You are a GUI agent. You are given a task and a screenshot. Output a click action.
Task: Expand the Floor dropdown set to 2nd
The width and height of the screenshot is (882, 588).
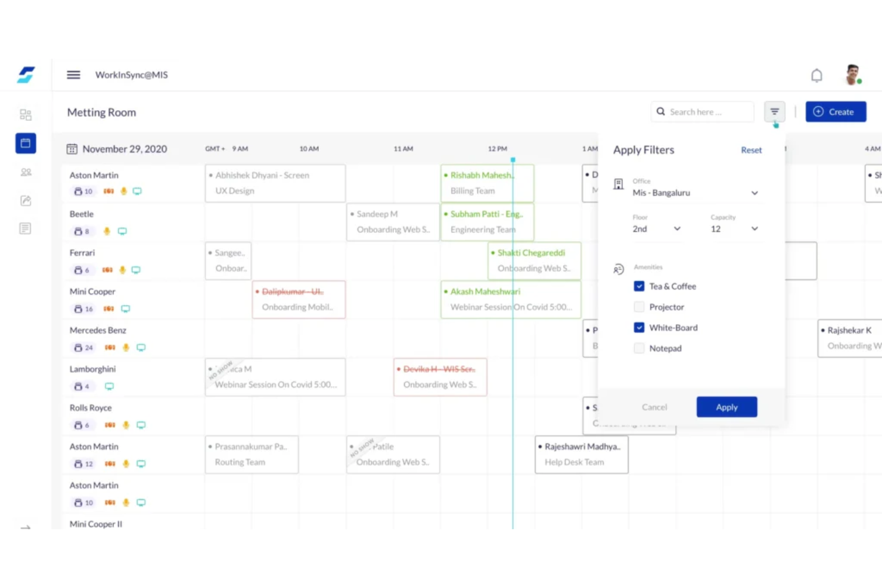[x=677, y=229]
